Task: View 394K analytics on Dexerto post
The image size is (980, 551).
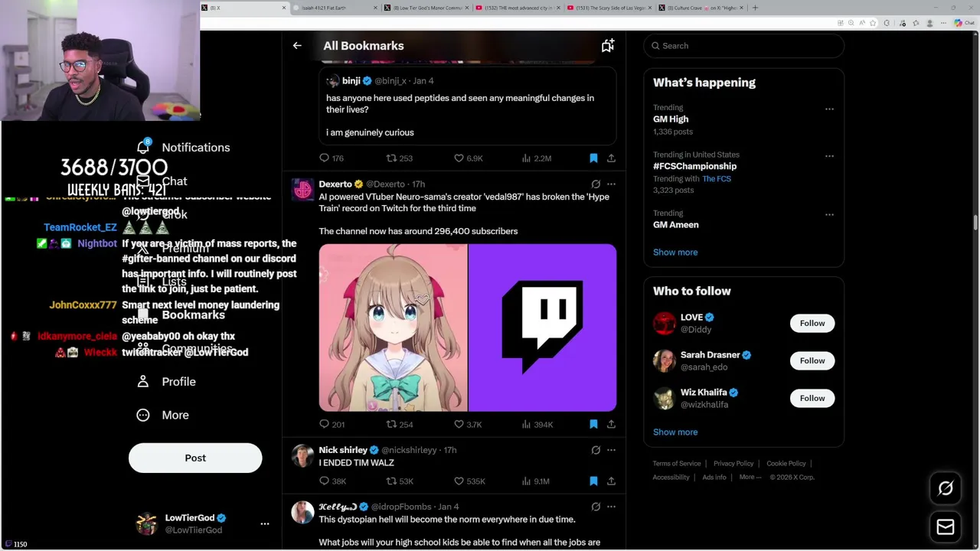Action: point(537,424)
